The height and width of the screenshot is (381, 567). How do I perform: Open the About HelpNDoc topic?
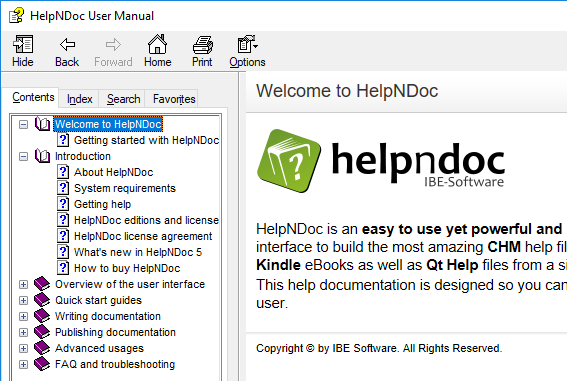114,172
